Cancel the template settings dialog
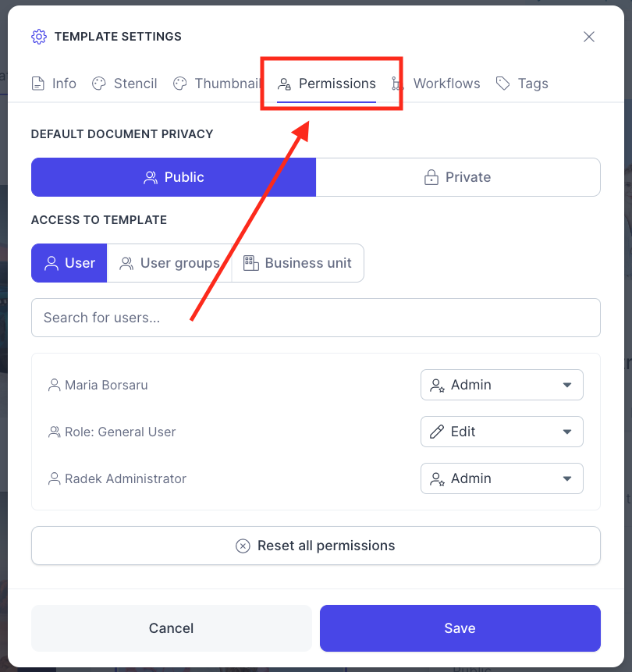Screen dimensions: 632x672 pyautogui.click(x=172, y=628)
